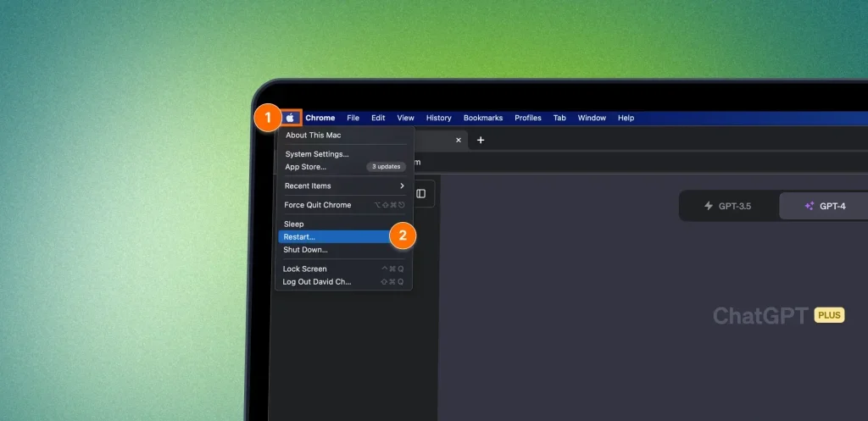Toggle the ChatGPT sidebar panel icon
This screenshot has width=868, height=421.
coord(420,193)
